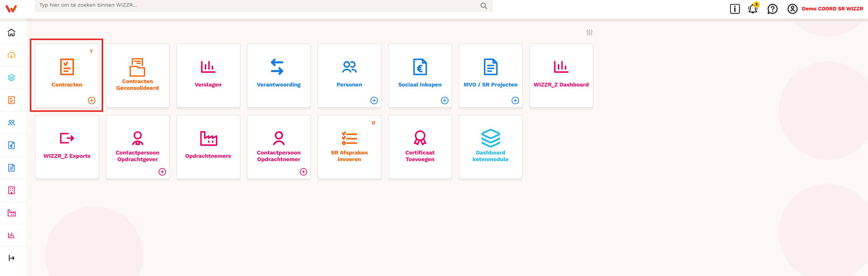Focus the WIZZR search input field
The image size is (868, 276).
[x=264, y=6]
